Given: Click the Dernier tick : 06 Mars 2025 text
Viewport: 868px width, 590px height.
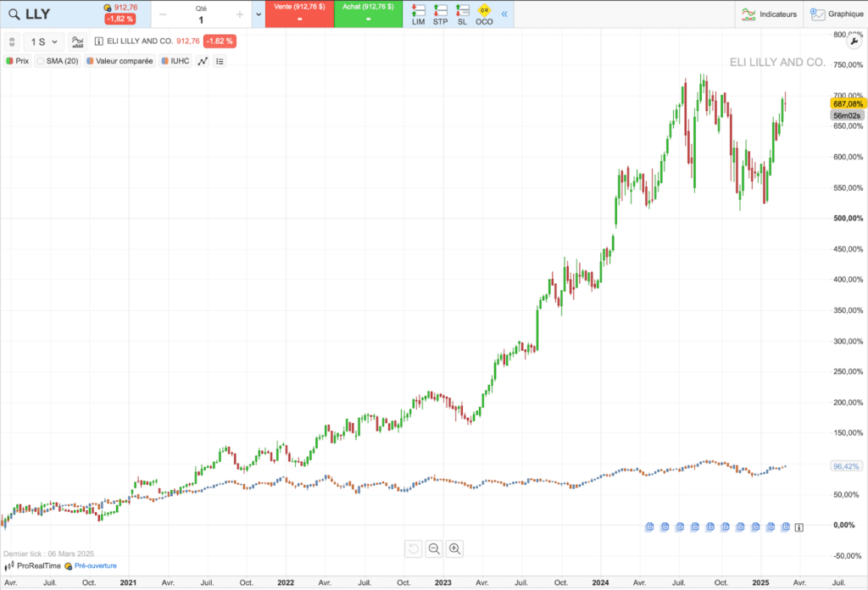Looking at the screenshot, I should tap(48, 554).
